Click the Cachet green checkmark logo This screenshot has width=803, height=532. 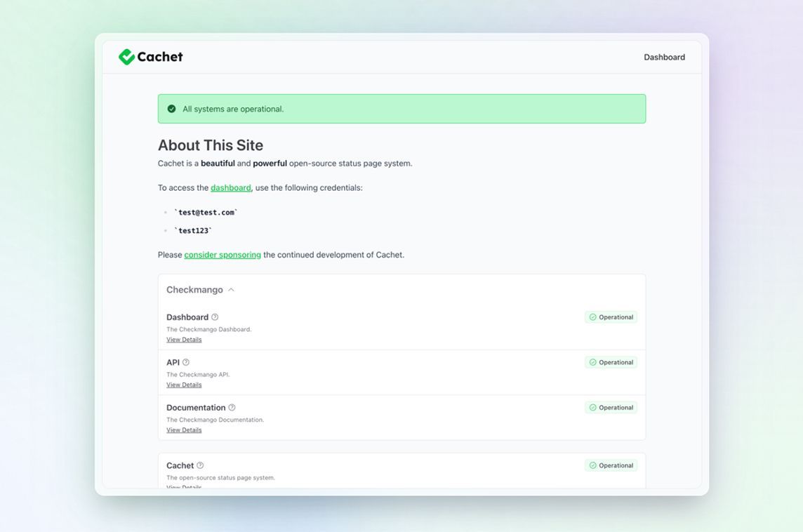pyautogui.click(x=126, y=57)
